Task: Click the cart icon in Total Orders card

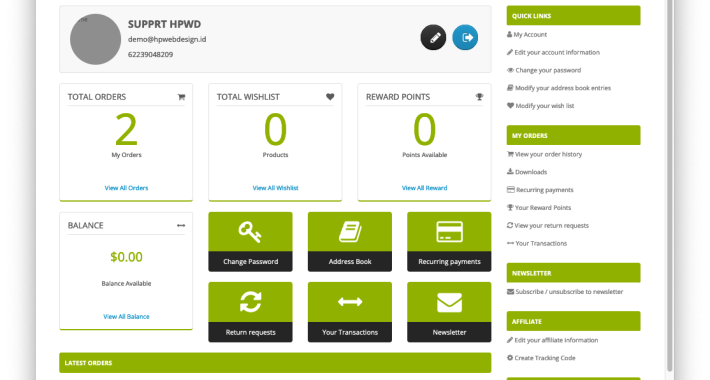Action: pyautogui.click(x=181, y=97)
